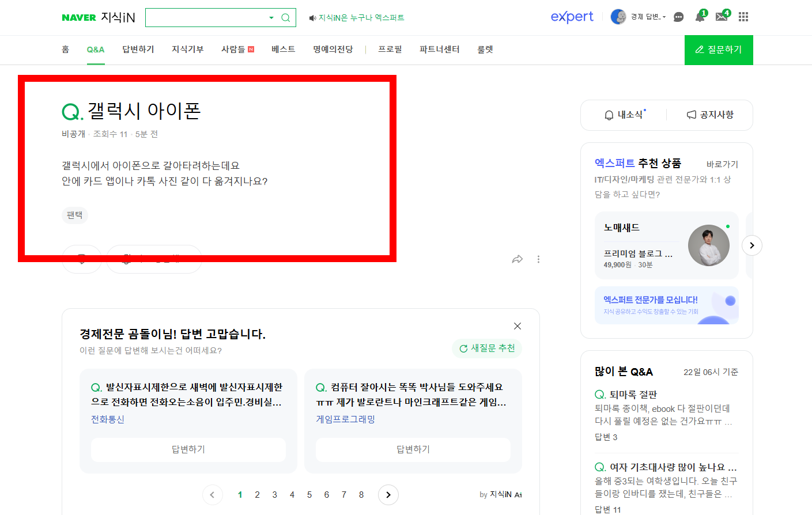Open 내소식 notifications
The image size is (812, 515).
click(625, 115)
